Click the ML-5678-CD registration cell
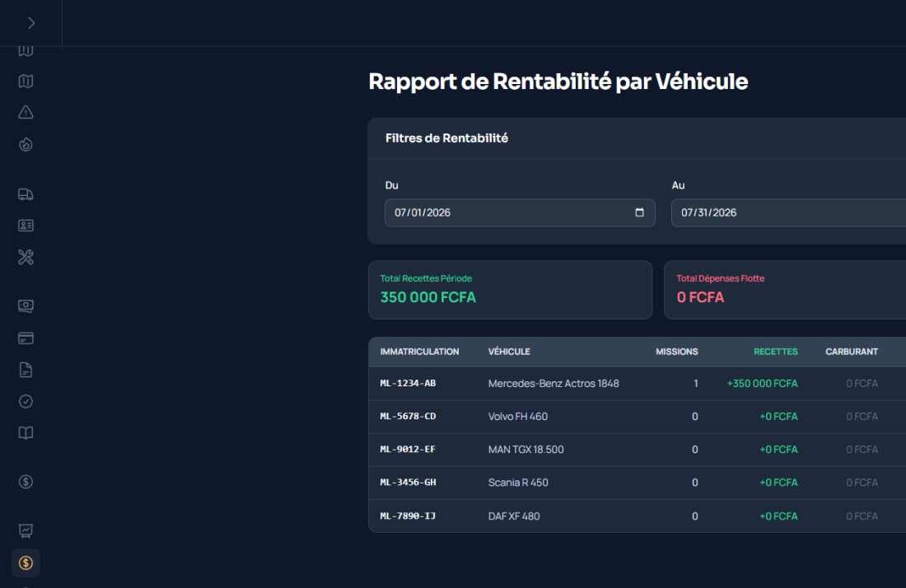This screenshot has width=906, height=588. (x=408, y=417)
